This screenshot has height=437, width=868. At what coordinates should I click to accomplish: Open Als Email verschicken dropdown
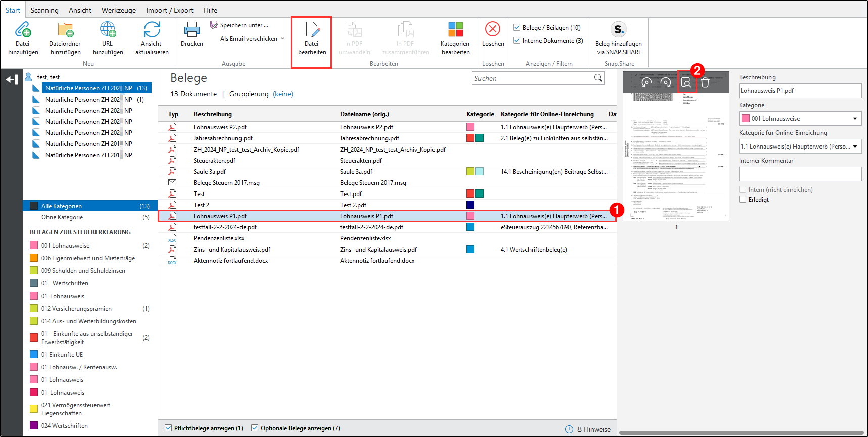pos(253,39)
